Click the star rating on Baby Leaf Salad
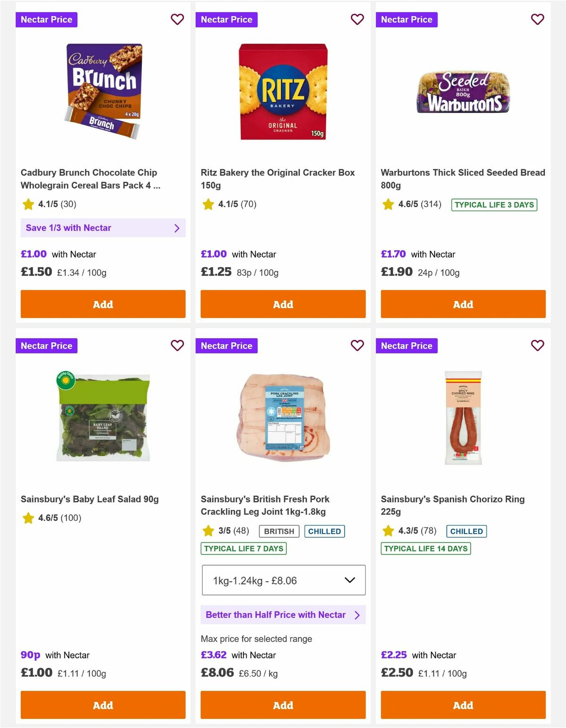Screen dimensions: 566x728 pyautogui.click(x=28, y=518)
